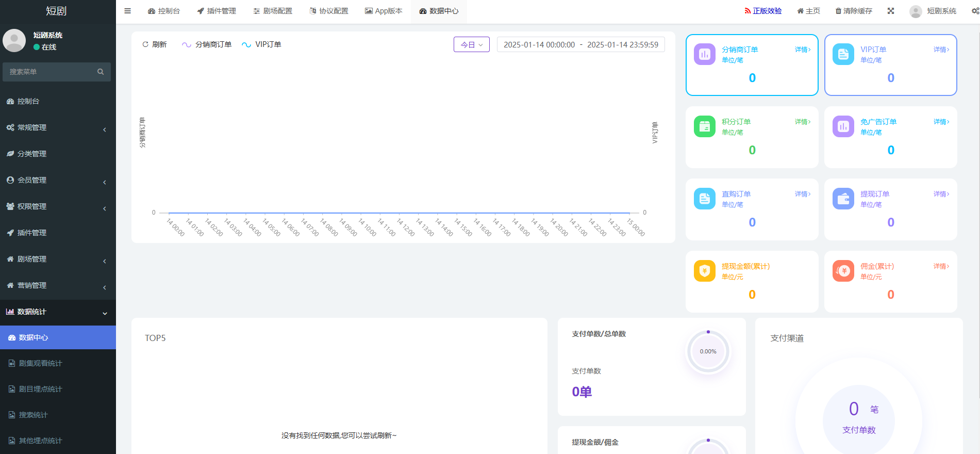This screenshot has width=980, height=454.
Task: Click the wallet icon on the 提现订单 card
Action: 843,199
